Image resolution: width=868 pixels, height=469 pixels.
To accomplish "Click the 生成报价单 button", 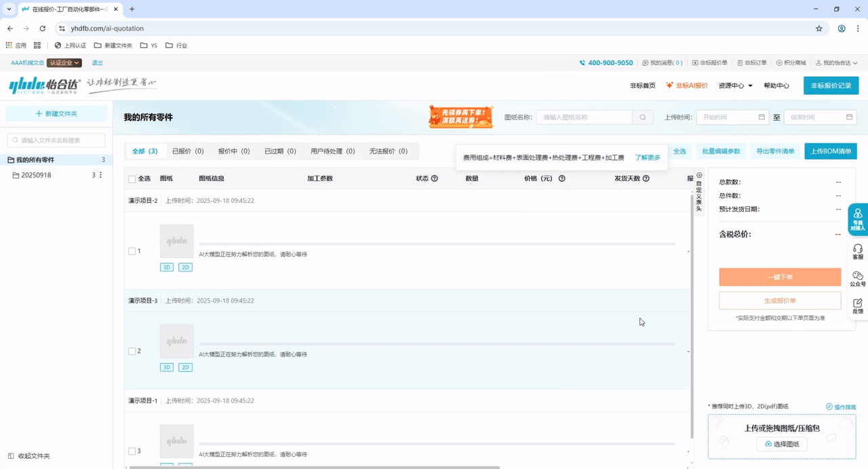I will pyautogui.click(x=780, y=301).
